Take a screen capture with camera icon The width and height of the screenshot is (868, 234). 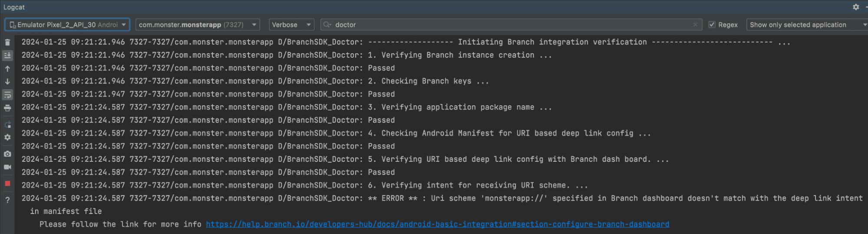7,154
